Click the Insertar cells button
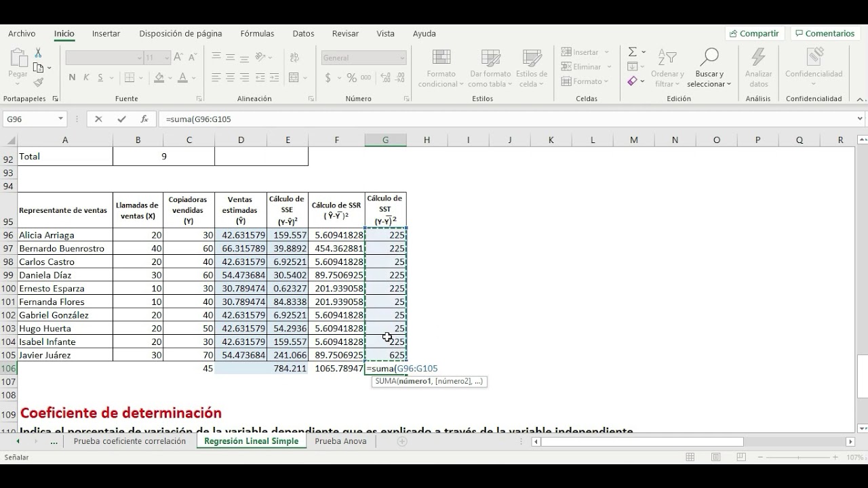This screenshot has height=488, width=868. (586, 52)
